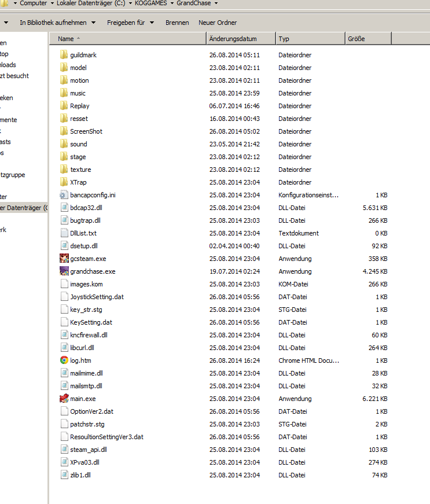Image resolution: width=430 pixels, height=504 pixels.
Task: Select the file name bugtrap.dll
Action: (85, 220)
